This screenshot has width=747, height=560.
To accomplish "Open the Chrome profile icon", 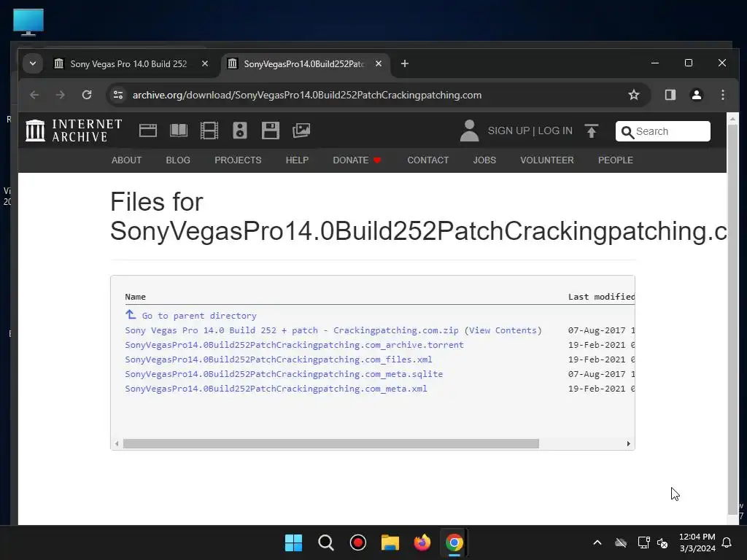I will (697, 95).
